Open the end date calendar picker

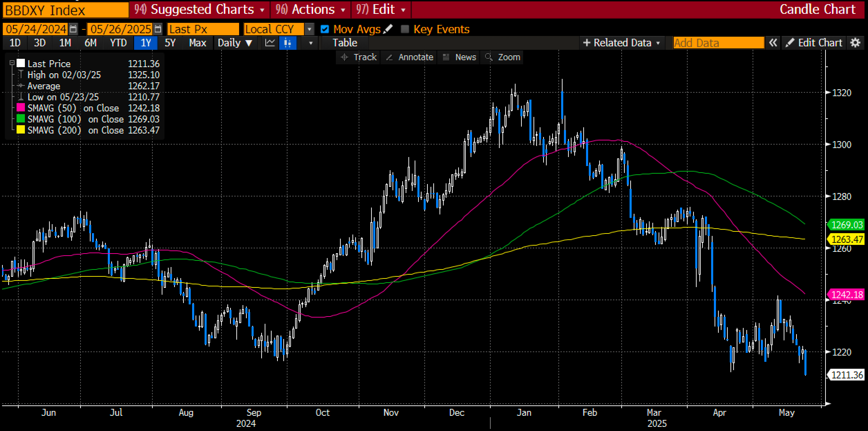click(158, 29)
